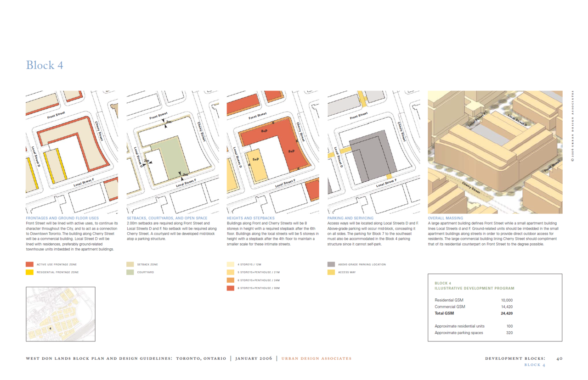Click the Block 4 page title
588x380 pixels.
click(45, 65)
